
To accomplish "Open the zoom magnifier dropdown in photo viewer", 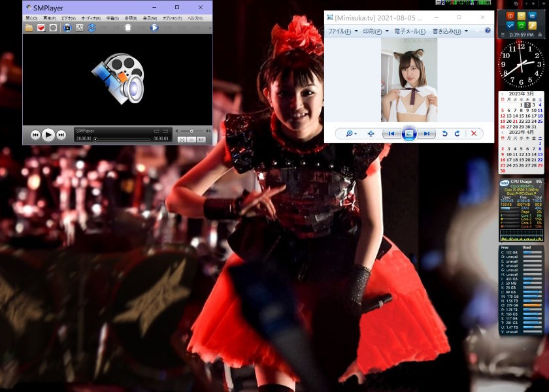I will (351, 133).
